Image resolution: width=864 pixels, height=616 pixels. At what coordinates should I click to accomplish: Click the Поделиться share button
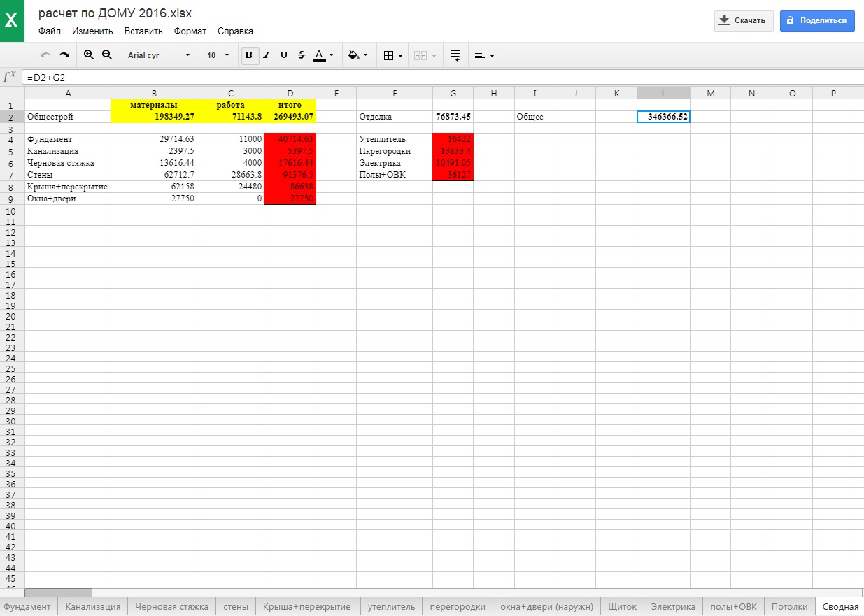click(817, 21)
